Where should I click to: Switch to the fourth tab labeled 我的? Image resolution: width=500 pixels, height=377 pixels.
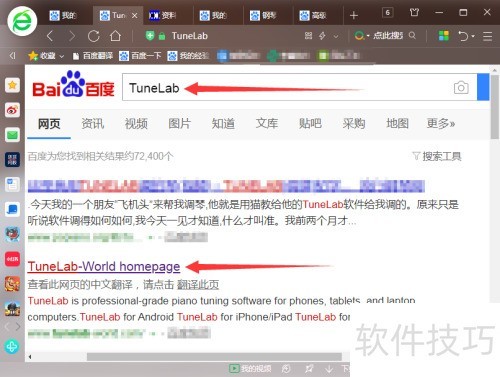click(213, 15)
